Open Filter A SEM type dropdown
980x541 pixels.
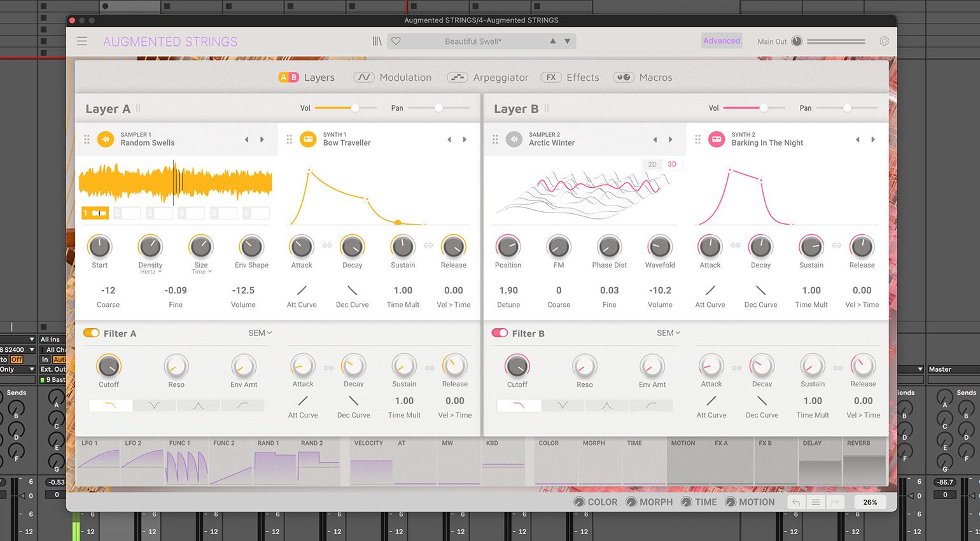(x=260, y=333)
